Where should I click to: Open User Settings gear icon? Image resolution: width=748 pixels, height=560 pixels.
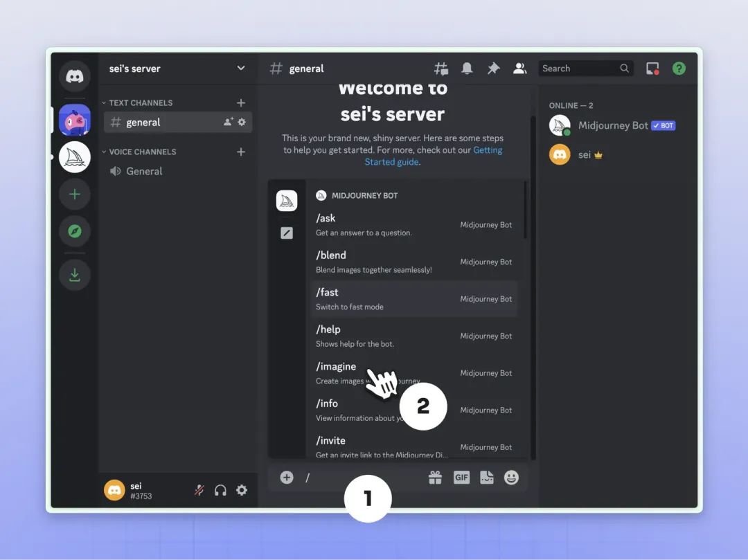click(x=242, y=490)
